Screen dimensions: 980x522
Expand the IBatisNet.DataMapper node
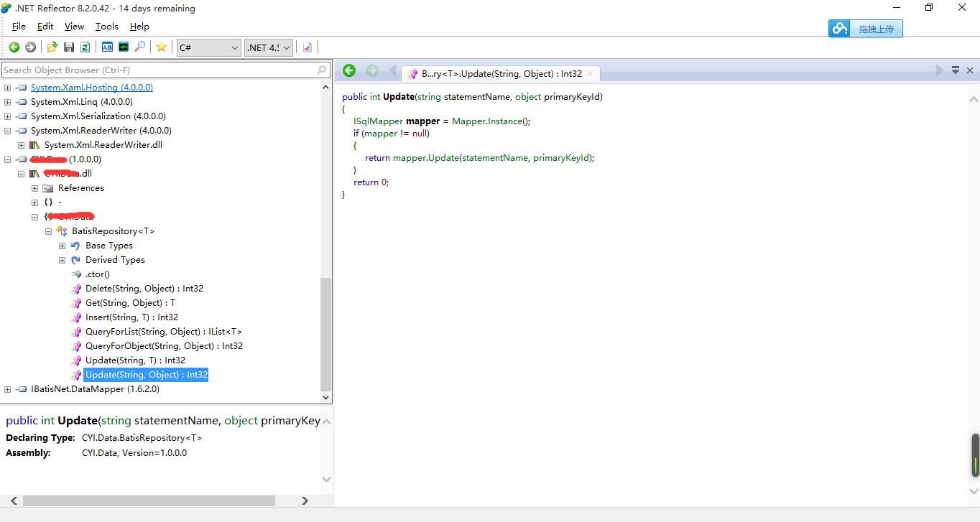click(x=7, y=389)
